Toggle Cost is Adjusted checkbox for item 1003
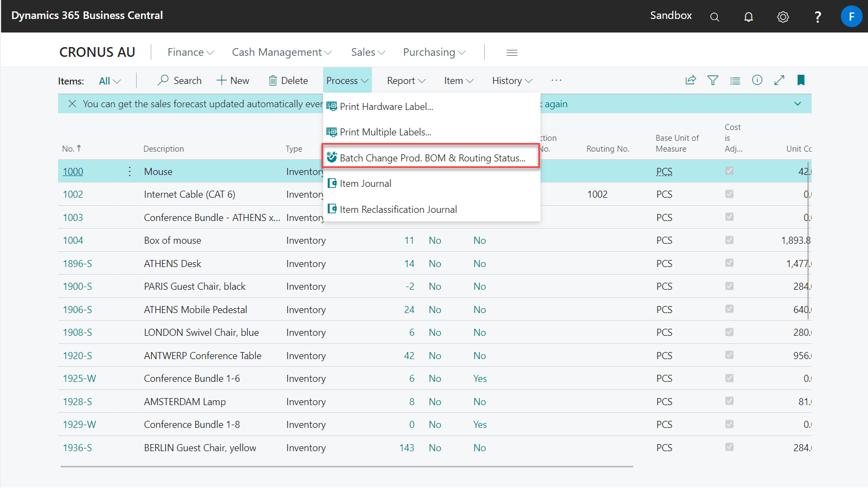 coord(729,217)
